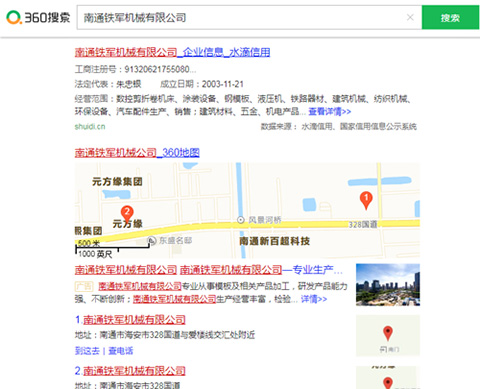Open the 360地图 result title link
The image size is (480, 389).
click(x=137, y=153)
